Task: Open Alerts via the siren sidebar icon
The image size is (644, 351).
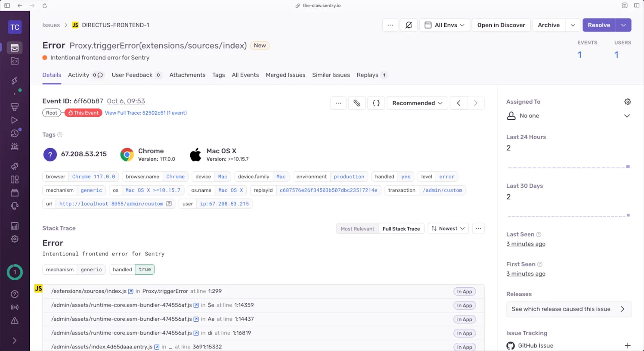Action: pyautogui.click(x=15, y=146)
